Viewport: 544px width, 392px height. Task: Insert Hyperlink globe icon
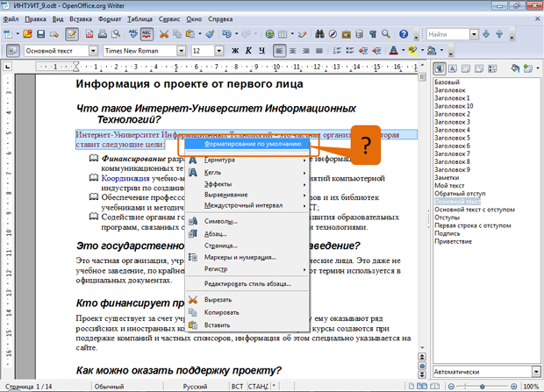(269, 34)
